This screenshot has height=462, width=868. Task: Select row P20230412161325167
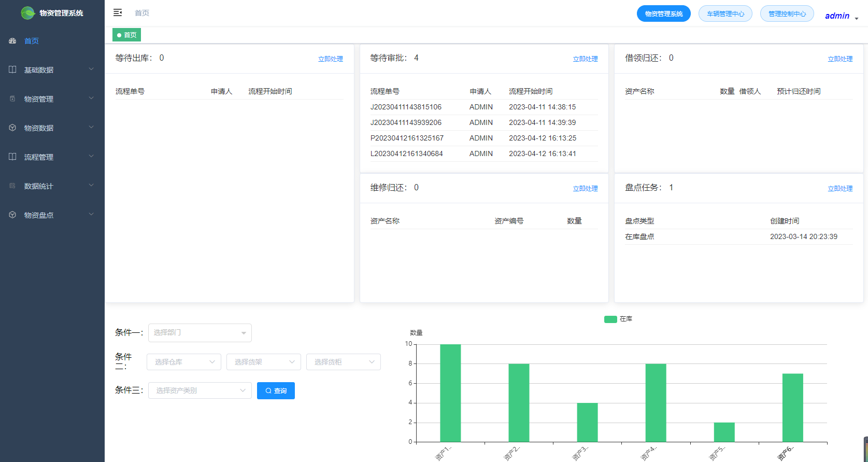click(484, 138)
